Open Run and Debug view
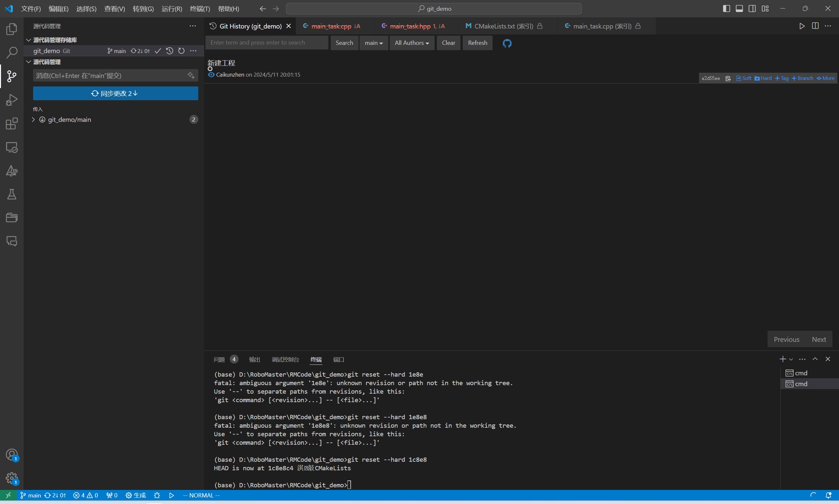This screenshot has height=504, width=839. point(11,100)
